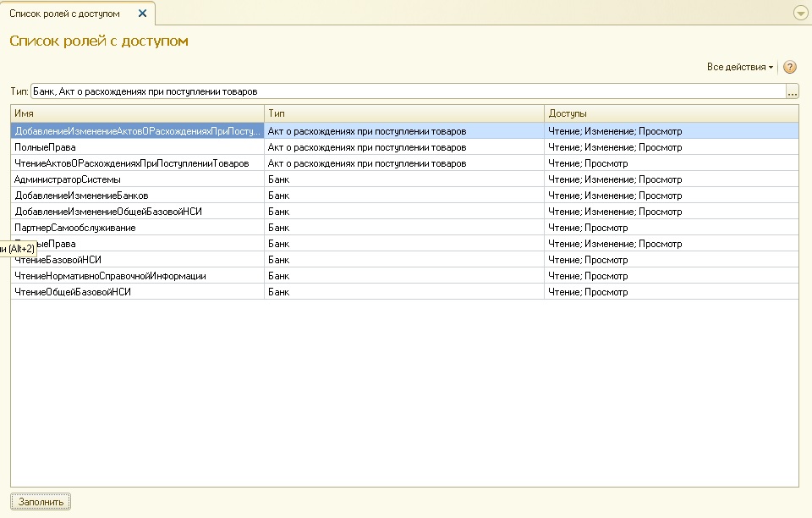Viewport: 812px width, 518px height.
Task: Click access cell of the ЧтениеАктовОРасхождениях row
Action: (671, 163)
